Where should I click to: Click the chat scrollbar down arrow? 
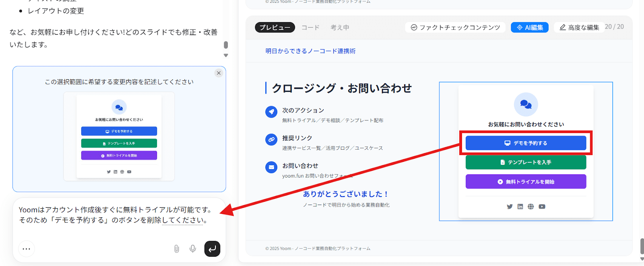point(226,55)
